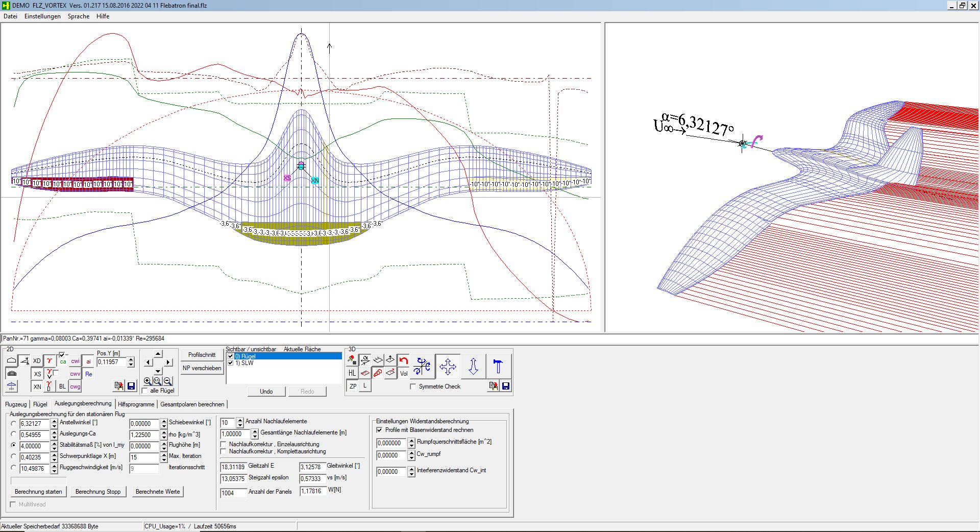980x532 pixels.
Task: Toggle the Re display button
Action: pos(89,374)
